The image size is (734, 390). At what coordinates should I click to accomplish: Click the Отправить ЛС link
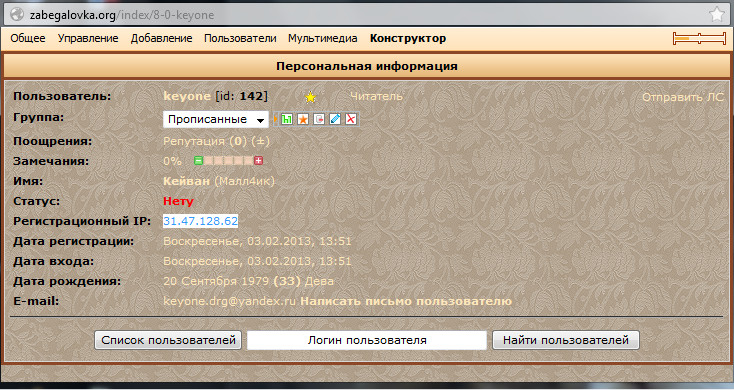pyautogui.click(x=683, y=97)
